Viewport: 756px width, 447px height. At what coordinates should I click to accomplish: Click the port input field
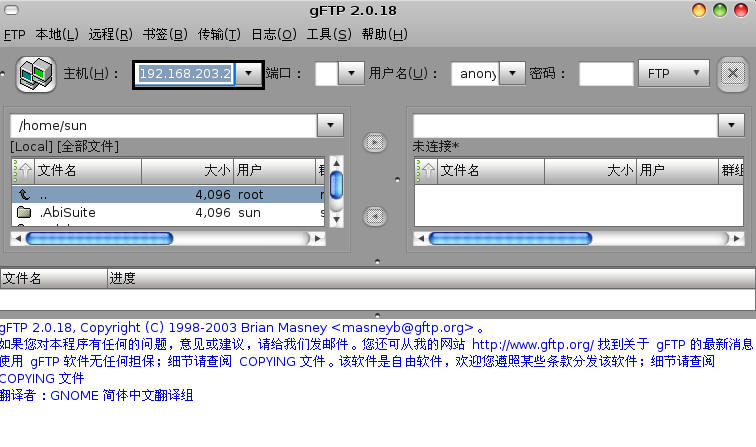(x=326, y=74)
